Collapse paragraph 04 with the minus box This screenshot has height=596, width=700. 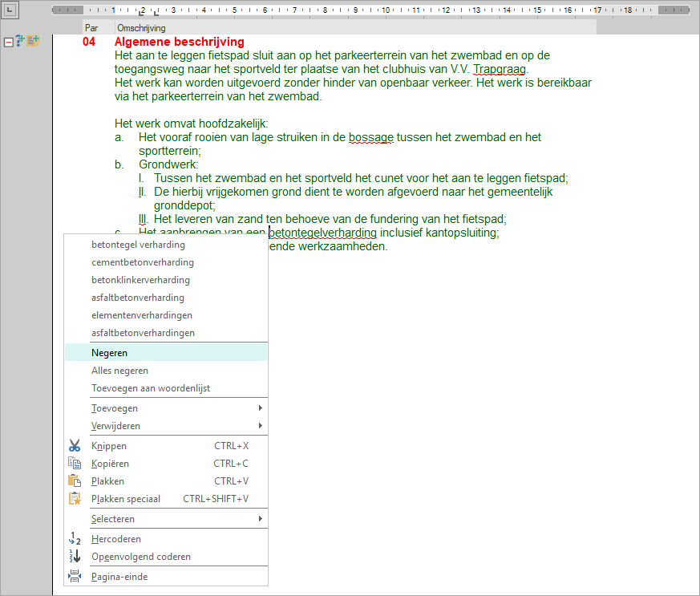[8, 43]
